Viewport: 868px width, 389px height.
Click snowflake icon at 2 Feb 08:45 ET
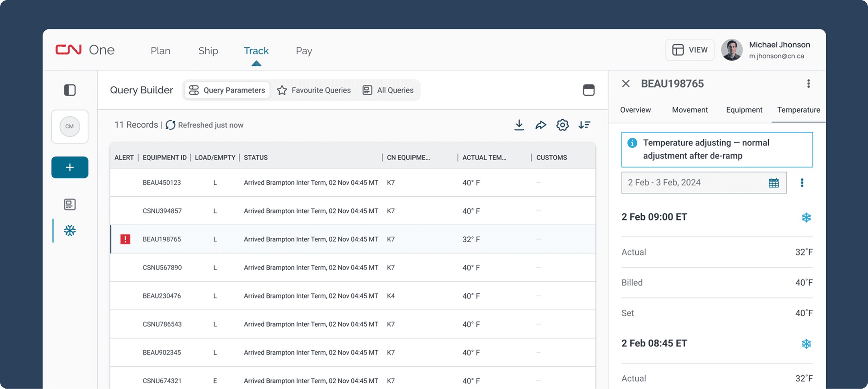[806, 344]
